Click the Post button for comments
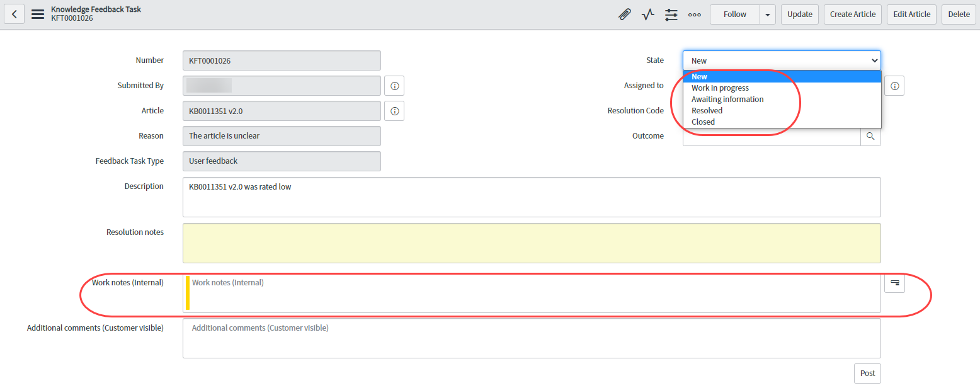This screenshot has height=388, width=980. click(x=867, y=373)
